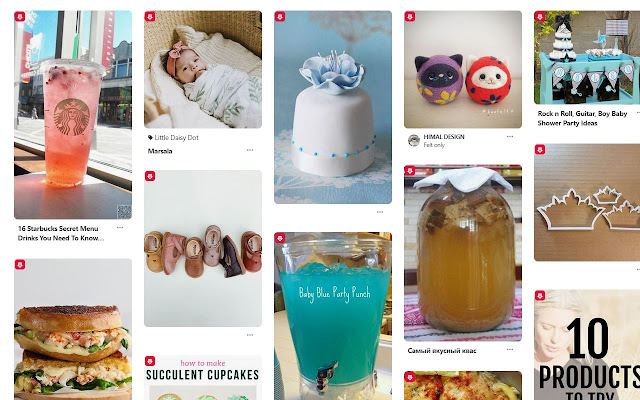Open the HIMAL DESIGN profile avatar

[x=414, y=141]
